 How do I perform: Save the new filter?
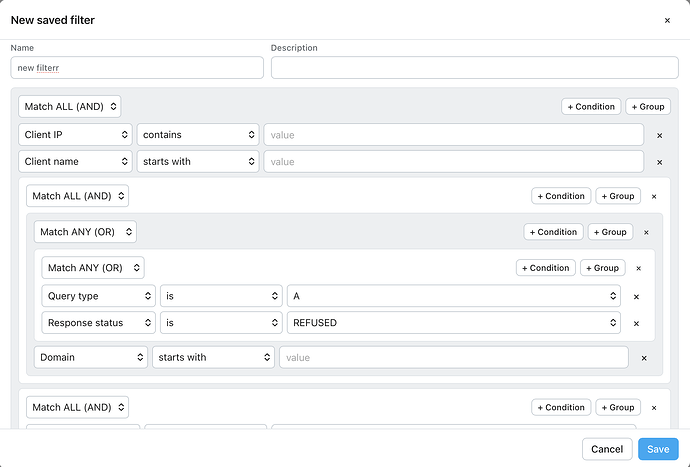pyautogui.click(x=658, y=449)
